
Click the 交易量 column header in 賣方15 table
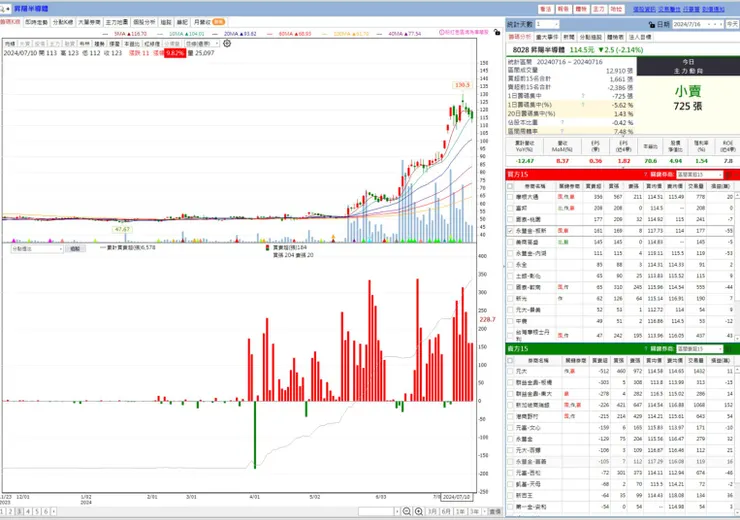pos(695,361)
